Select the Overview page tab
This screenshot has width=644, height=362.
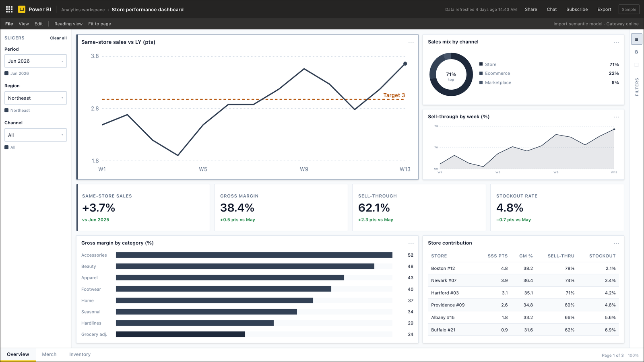point(18,354)
